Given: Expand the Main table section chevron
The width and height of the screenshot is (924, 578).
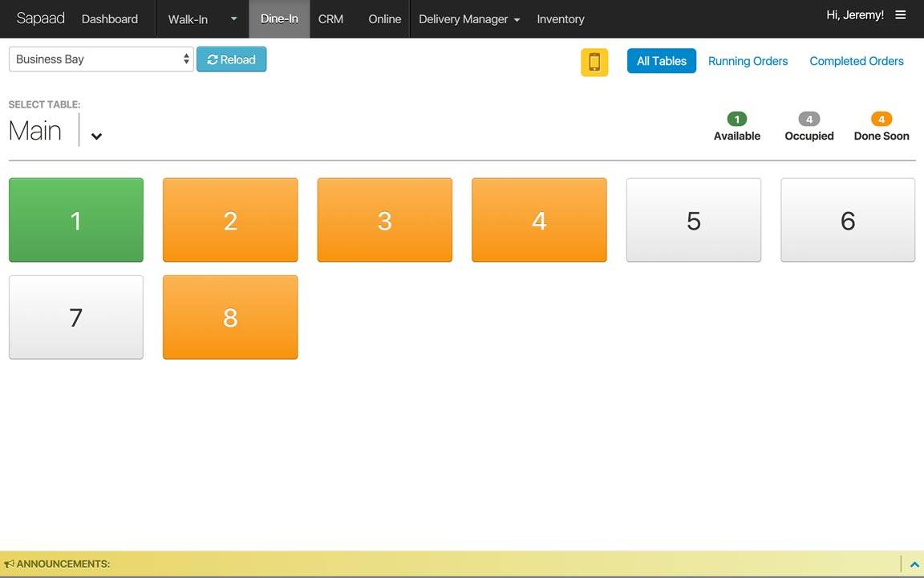Looking at the screenshot, I should pyautogui.click(x=96, y=136).
